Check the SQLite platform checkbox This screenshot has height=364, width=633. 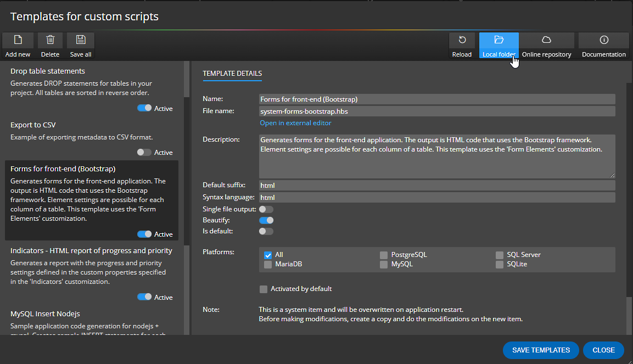[500, 264]
